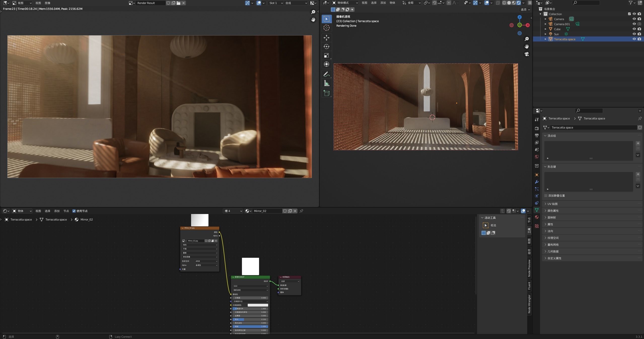The height and width of the screenshot is (339, 644).
Task: Click the Mirror_02 material name field
Action: coord(267,211)
